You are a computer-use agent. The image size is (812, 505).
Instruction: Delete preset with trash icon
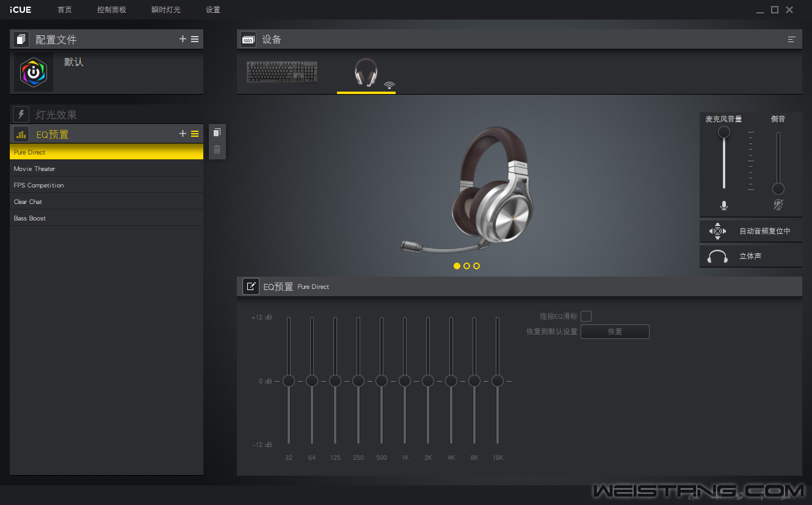pos(217,150)
